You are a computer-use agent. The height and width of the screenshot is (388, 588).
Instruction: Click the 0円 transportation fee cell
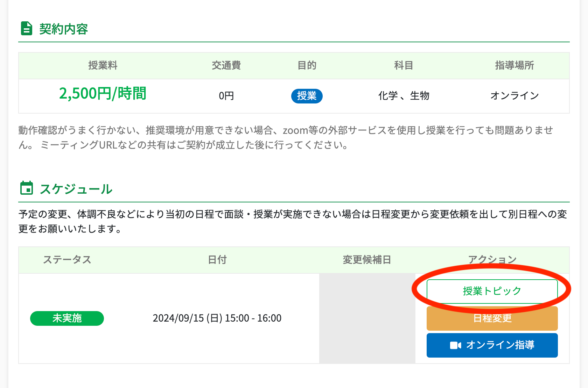(x=226, y=96)
